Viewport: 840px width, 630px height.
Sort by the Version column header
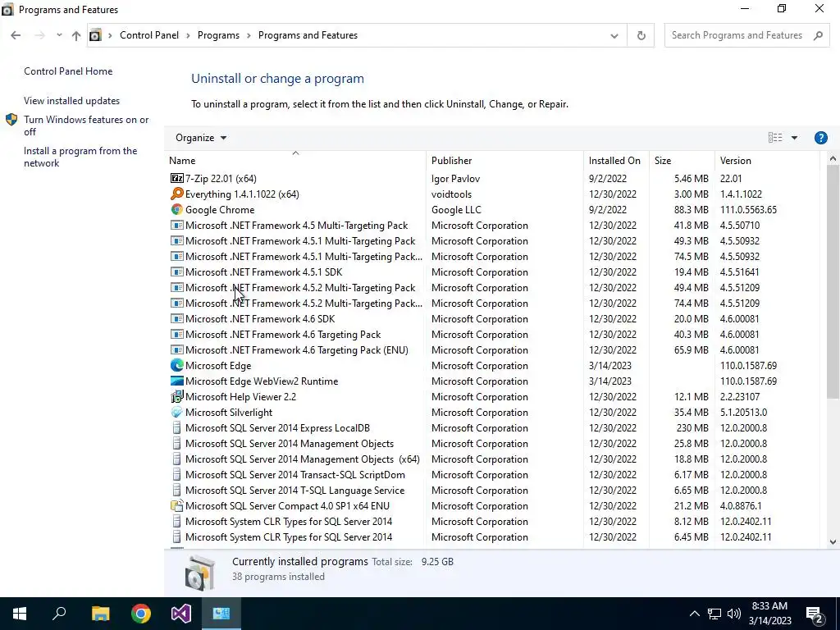(x=767, y=160)
